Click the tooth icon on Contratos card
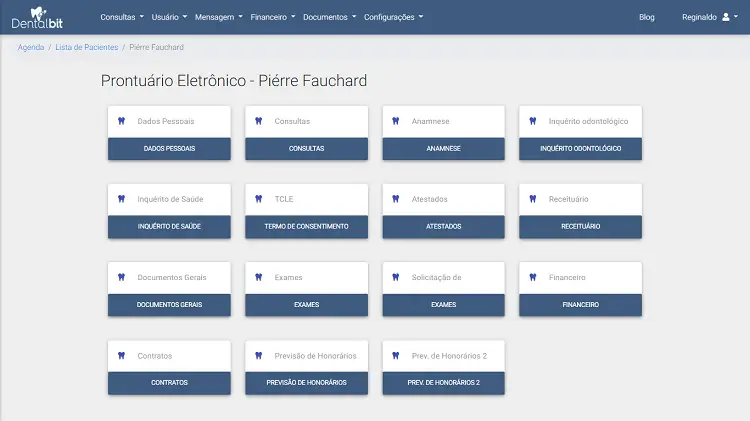This screenshot has height=421, width=750. click(x=121, y=356)
